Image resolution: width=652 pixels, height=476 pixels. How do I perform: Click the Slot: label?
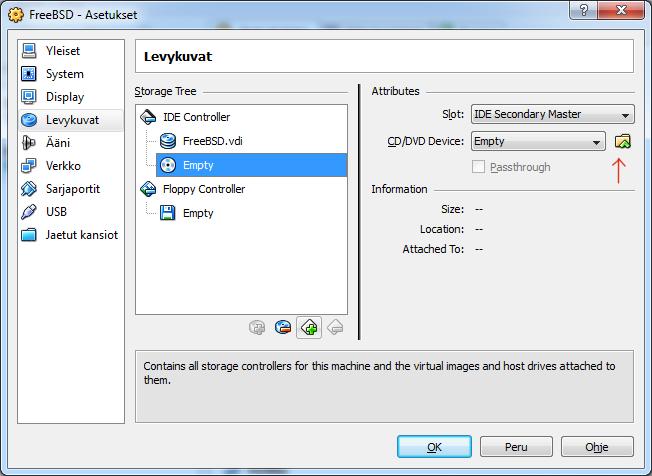tap(453, 114)
